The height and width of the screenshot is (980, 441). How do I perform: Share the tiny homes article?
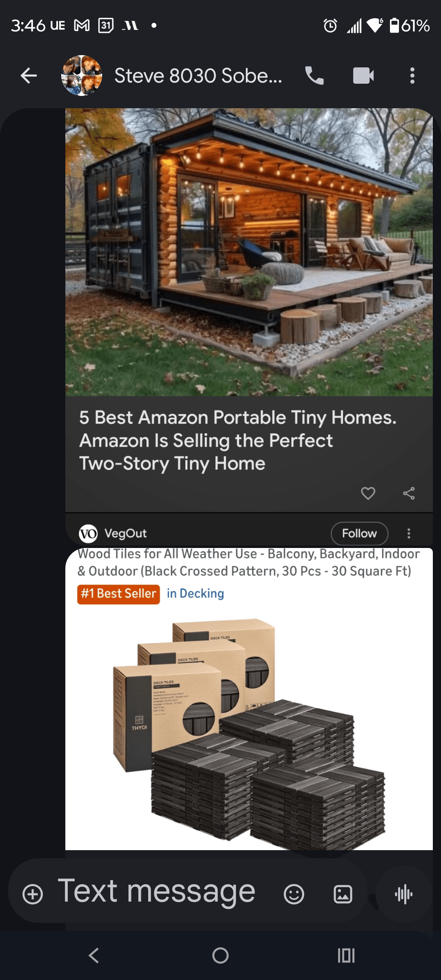point(409,493)
